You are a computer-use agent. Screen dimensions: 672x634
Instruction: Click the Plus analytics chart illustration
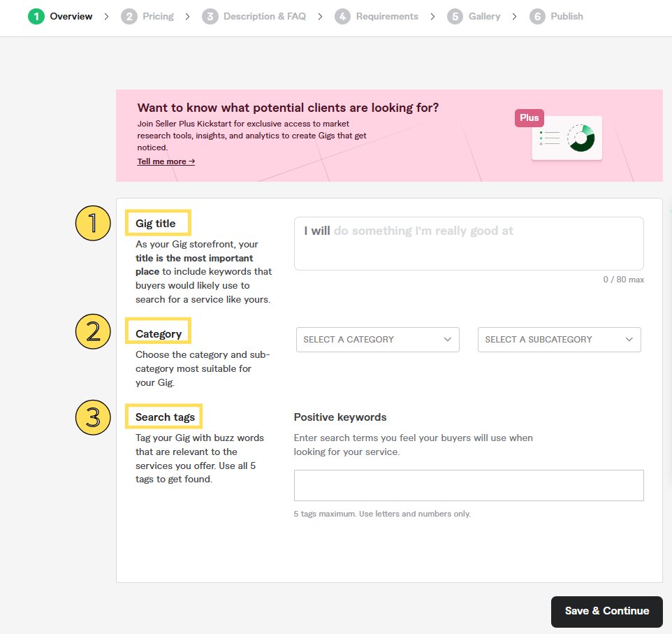[567, 138]
